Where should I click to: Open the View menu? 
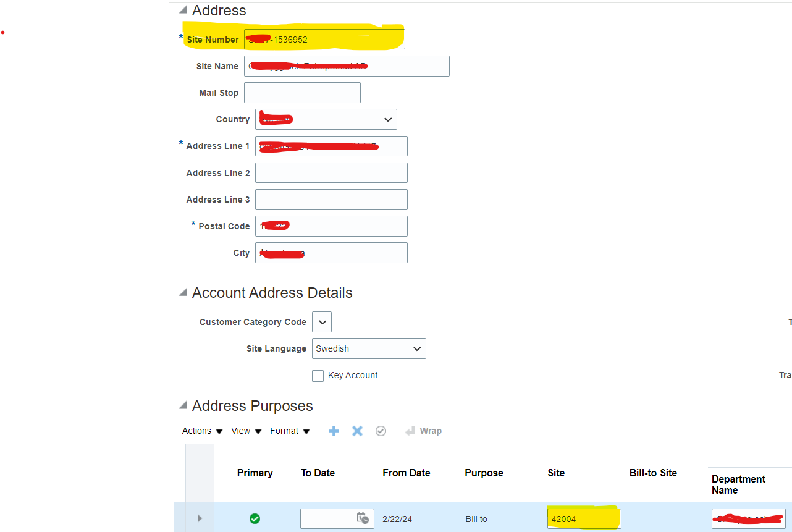(242, 431)
